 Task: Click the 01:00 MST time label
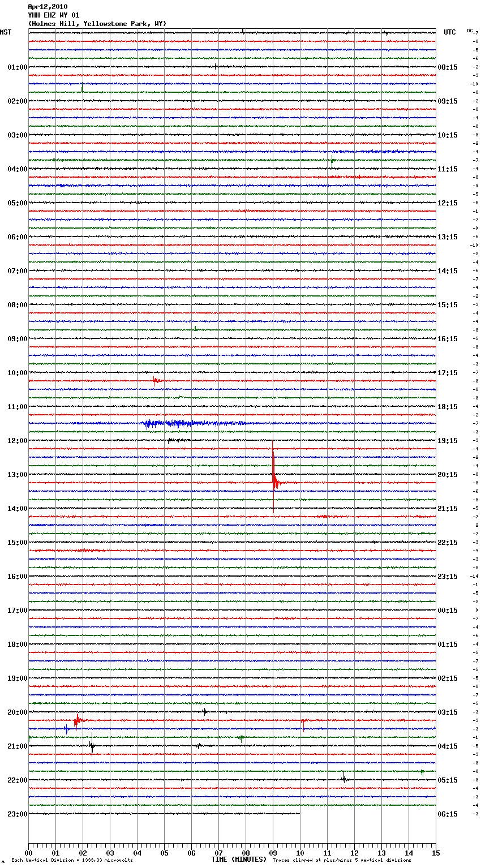point(17,67)
